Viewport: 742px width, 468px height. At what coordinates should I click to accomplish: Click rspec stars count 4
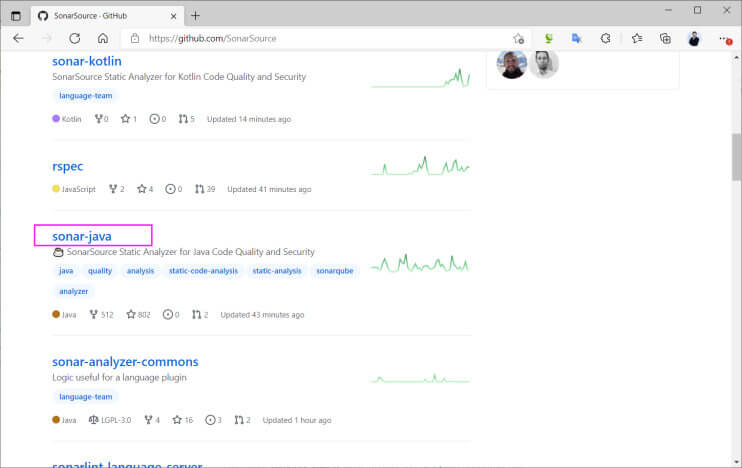[x=145, y=189]
